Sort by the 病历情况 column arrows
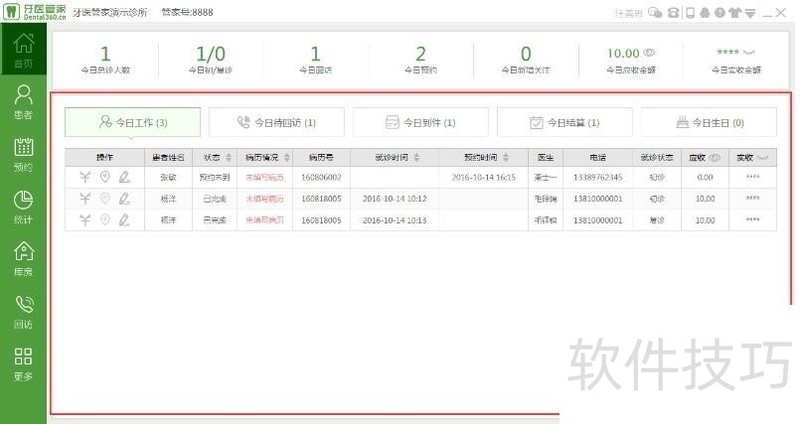 287,158
